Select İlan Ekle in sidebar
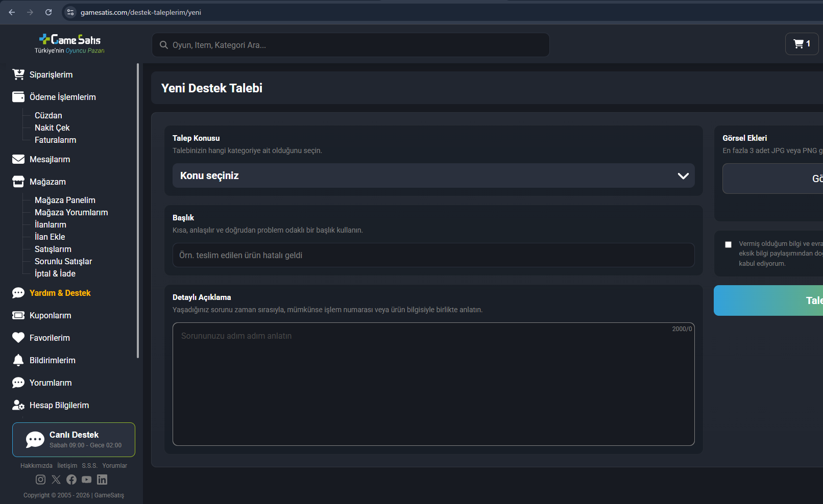 click(50, 237)
